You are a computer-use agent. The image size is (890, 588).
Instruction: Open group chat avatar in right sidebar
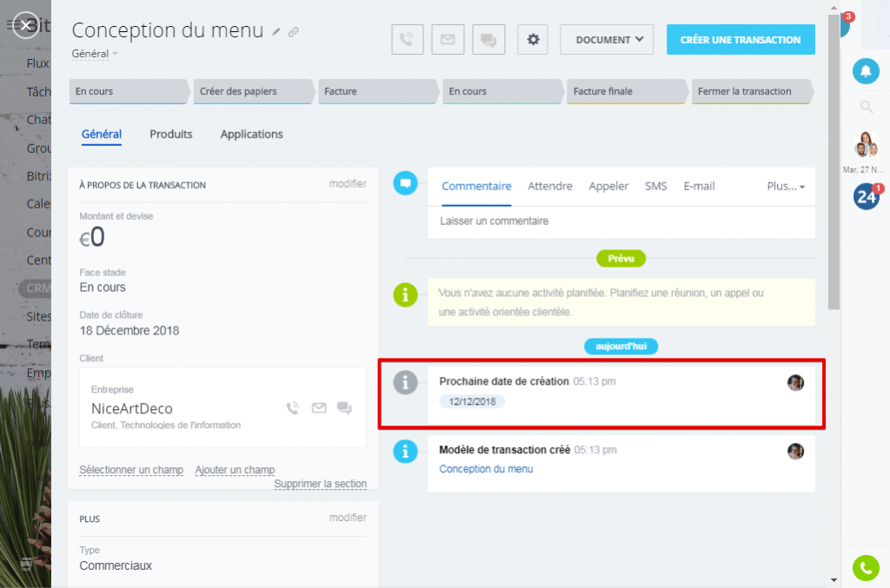point(866,144)
